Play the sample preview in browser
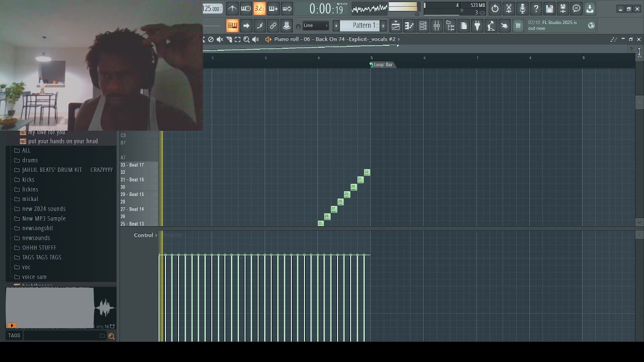The width and height of the screenshot is (644, 362). [12, 325]
